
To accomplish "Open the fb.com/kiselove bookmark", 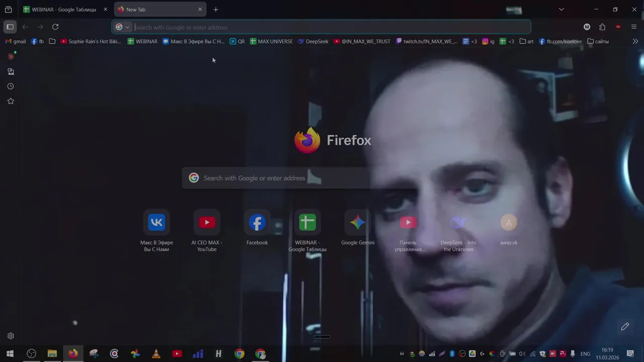I will pos(560,42).
